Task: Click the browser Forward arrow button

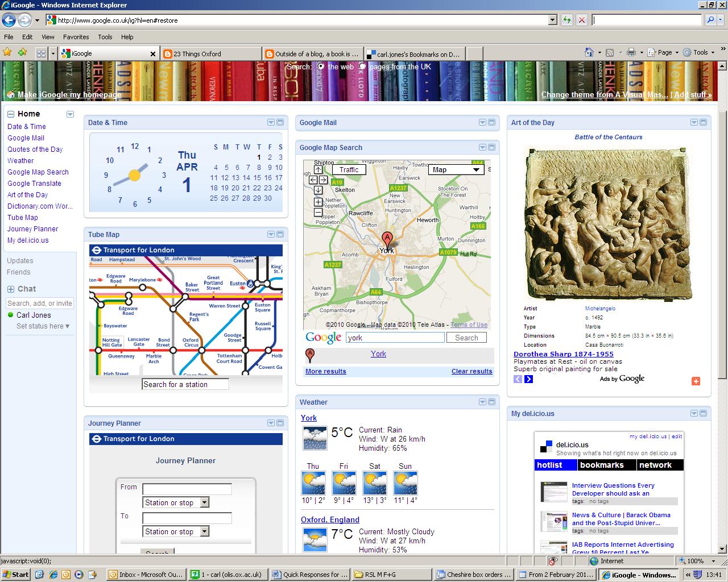Action: pyautogui.click(x=24, y=20)
